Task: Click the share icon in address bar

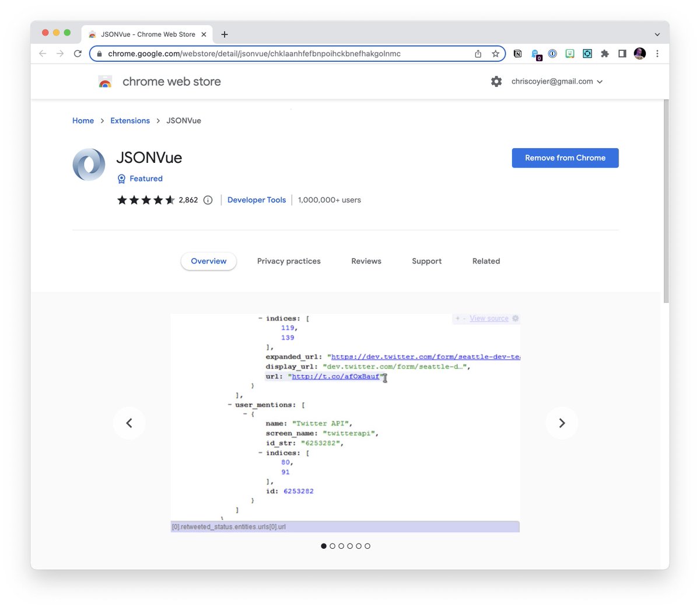Action: 478,54
